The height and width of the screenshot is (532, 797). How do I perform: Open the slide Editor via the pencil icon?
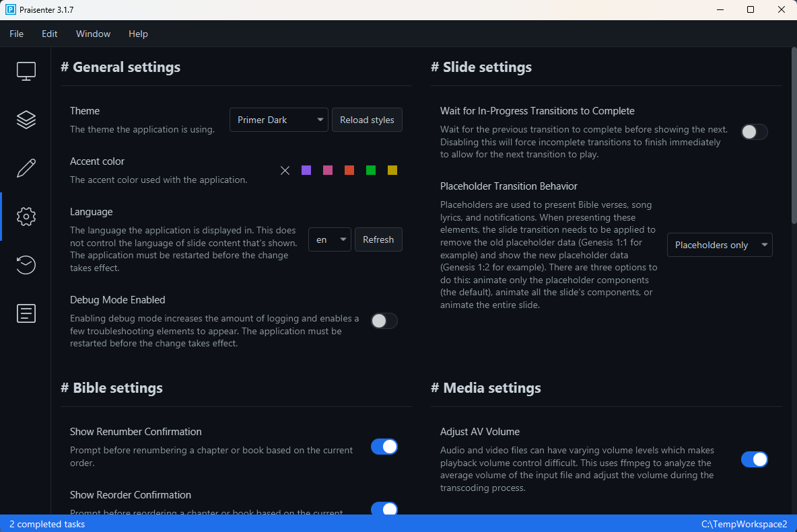(26, 167)
